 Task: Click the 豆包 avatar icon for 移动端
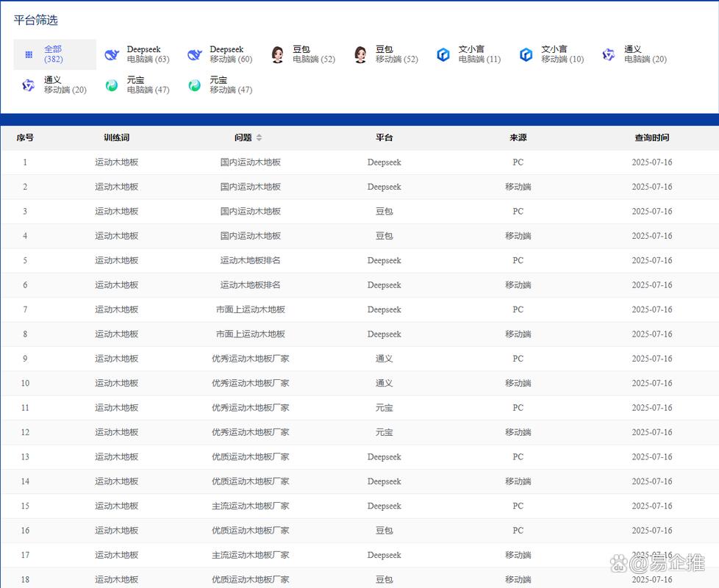[360, 54]
